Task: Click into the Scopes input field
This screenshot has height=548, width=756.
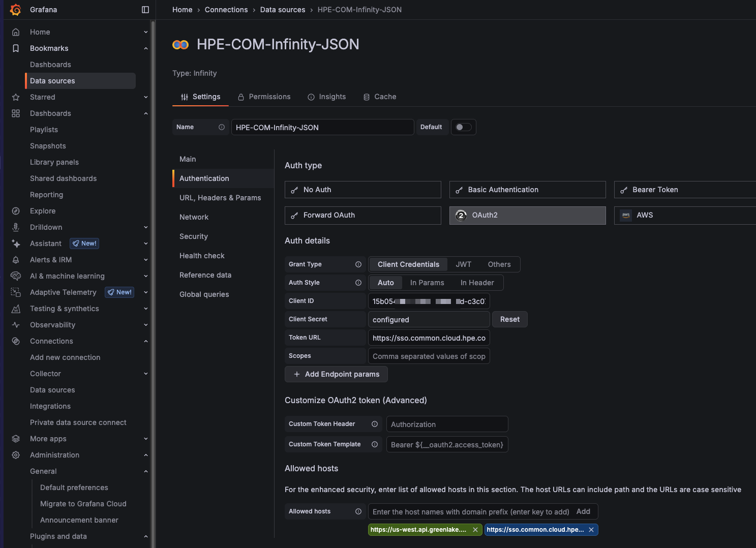Action: [429, 356]
